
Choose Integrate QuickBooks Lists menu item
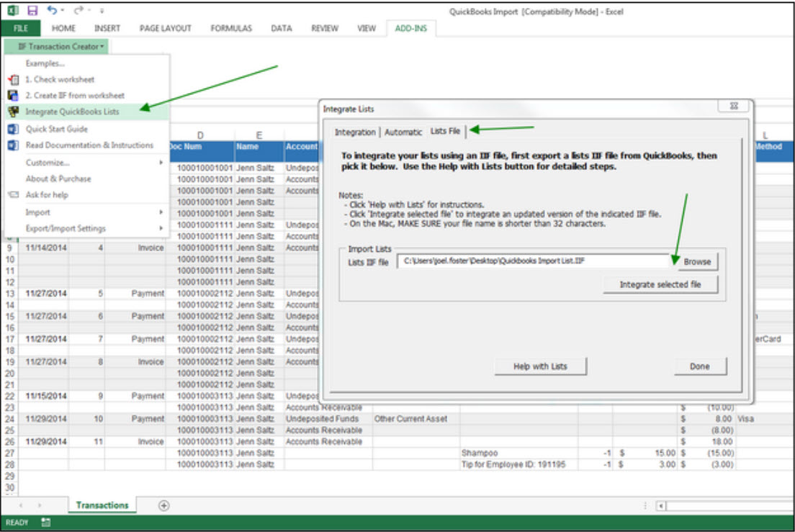click(x=86, y=112)
